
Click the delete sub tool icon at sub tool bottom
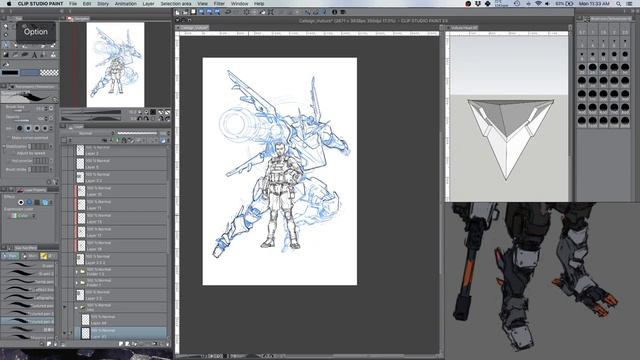pos(56,344)
